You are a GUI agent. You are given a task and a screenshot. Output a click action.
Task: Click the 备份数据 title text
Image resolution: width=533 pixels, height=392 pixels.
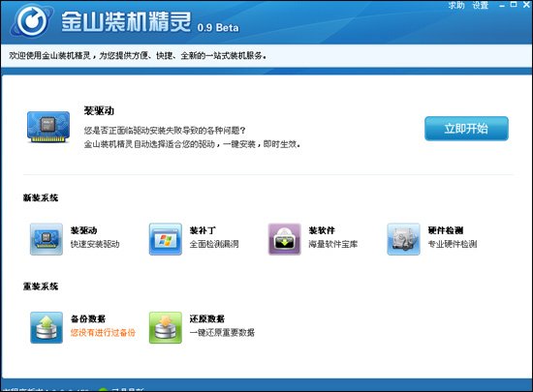tap(88, 318)
